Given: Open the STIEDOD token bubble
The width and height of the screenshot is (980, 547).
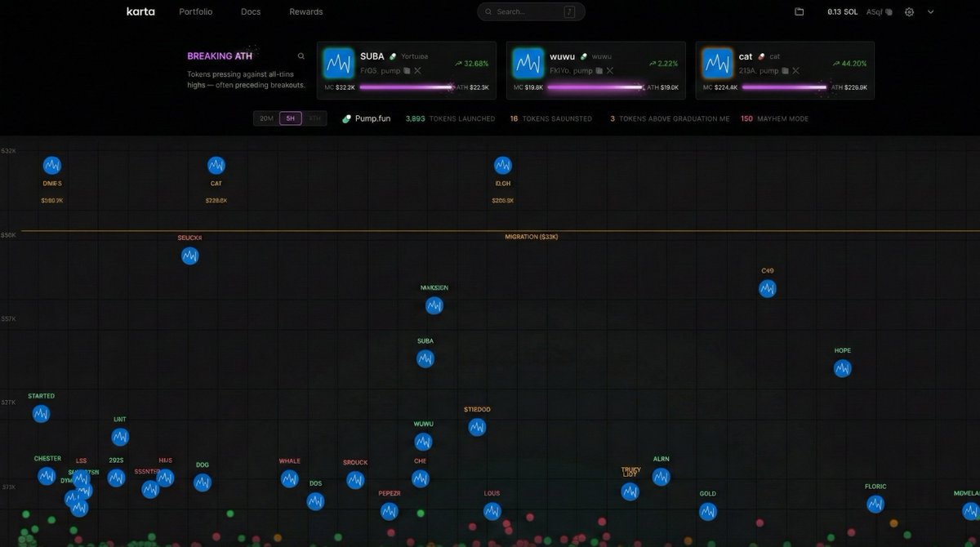Looking at the screenshot, I should click(x=477, y=427).
